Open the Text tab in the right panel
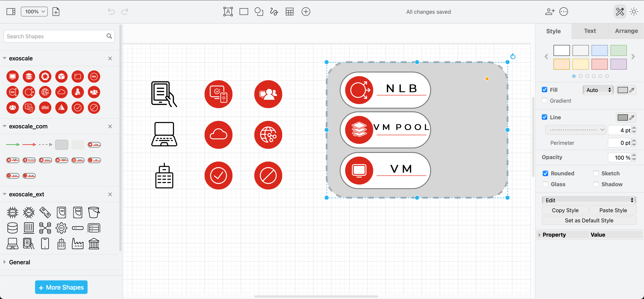 point(590,31)
